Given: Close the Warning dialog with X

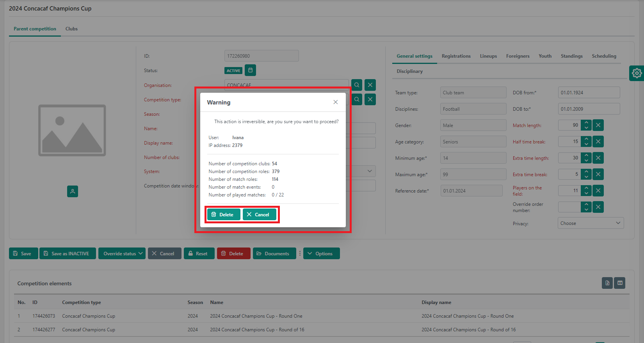Looking at the screenshot, I should point(335,102).
